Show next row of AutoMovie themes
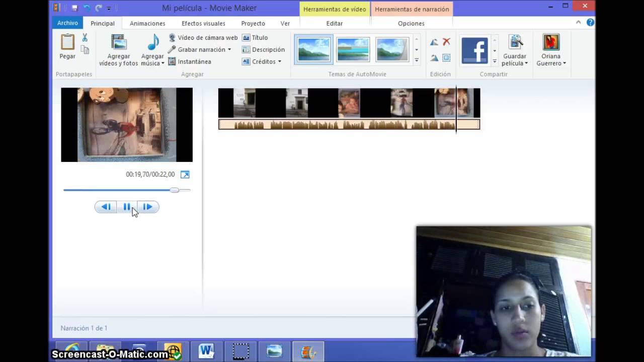Image resolution: width=644 pixels, height=362 pixels. tap(417, 50)
